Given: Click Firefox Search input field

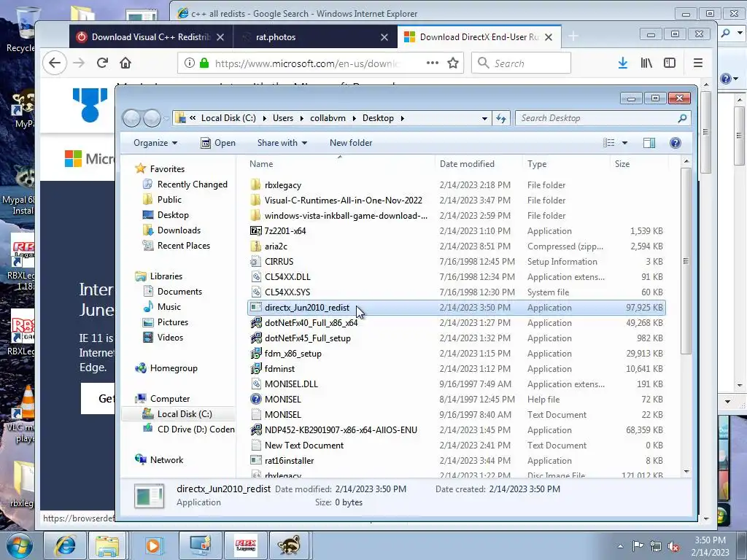Looking at the screenshot, I should click(521, 63).
